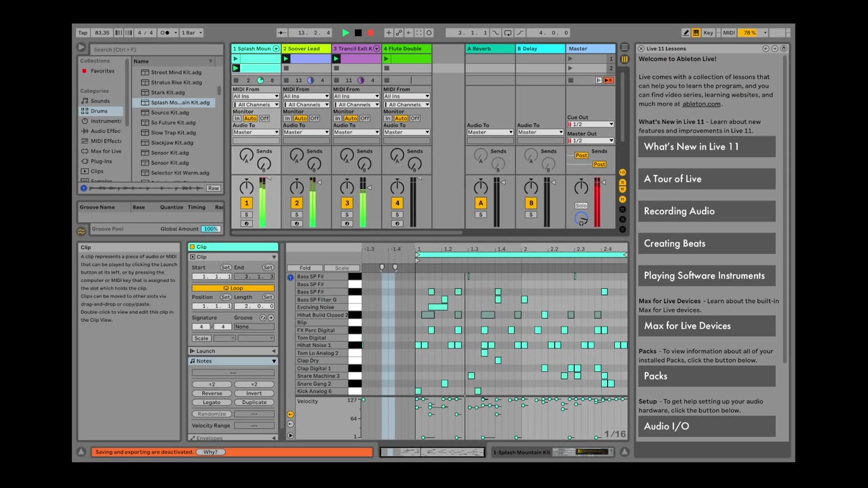
Task: Select Favorites in Collections
Action: (102, 70)
